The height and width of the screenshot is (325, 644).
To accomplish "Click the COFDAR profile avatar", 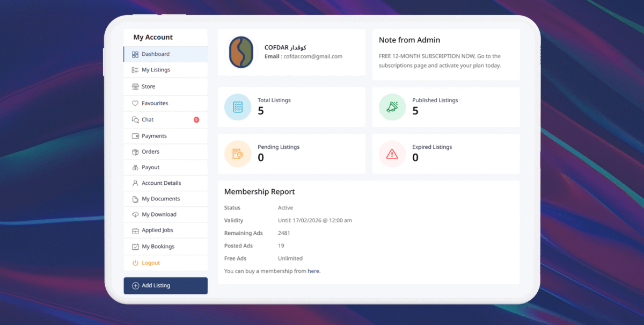I will coord(241,52).
